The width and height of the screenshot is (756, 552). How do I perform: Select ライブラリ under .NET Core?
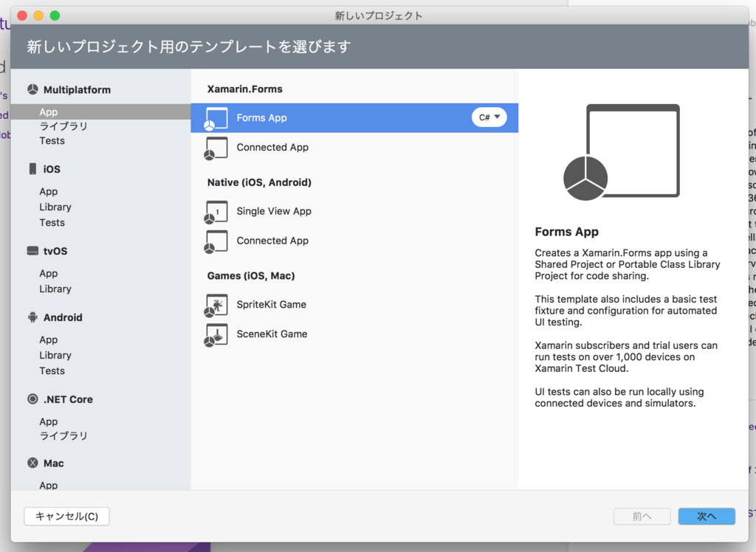click(63, 436)
